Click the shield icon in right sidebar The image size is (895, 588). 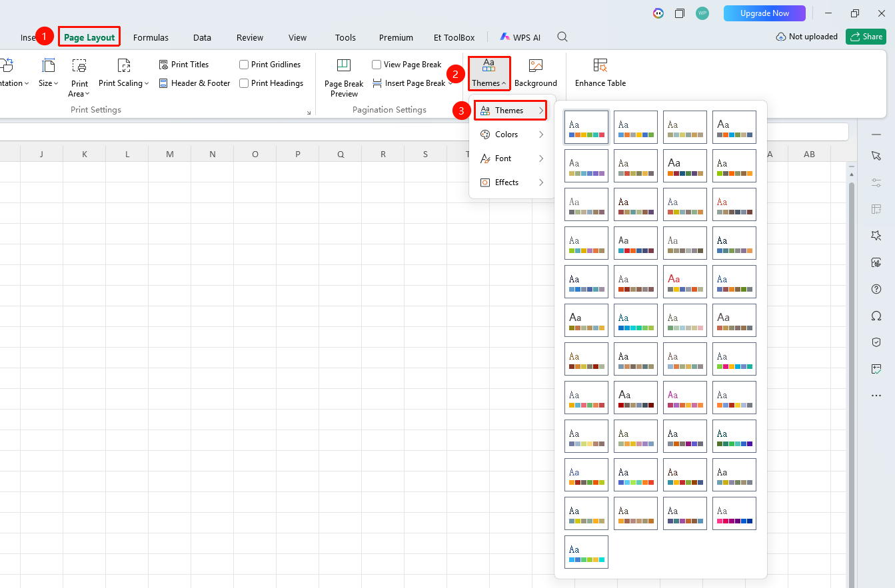[x=876, y=342]
